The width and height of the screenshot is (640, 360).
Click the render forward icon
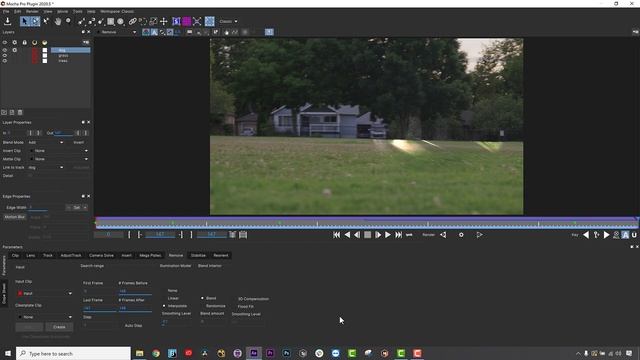480,235
